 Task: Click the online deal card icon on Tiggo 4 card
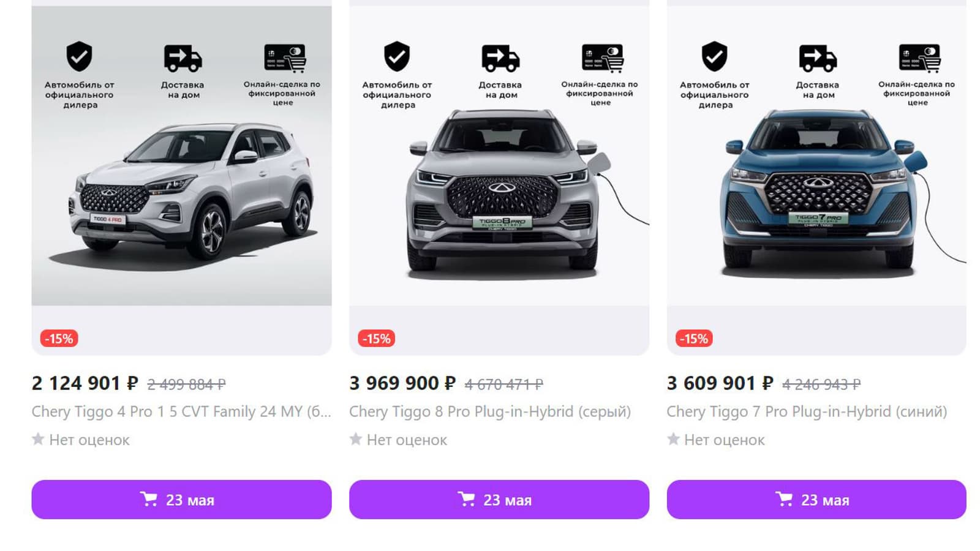click(x=285, y=58)
